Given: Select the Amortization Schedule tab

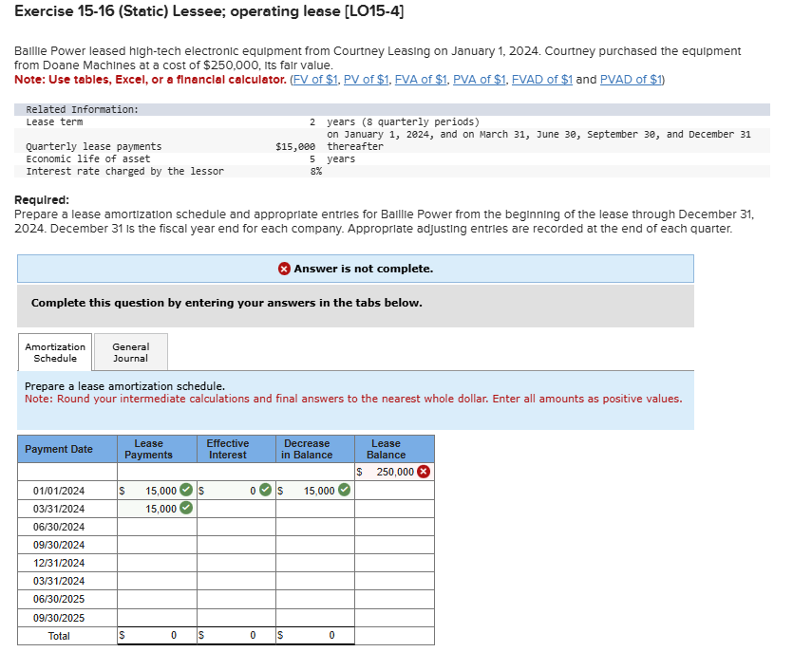Looking at the screenshot, I should pos(54,352).
